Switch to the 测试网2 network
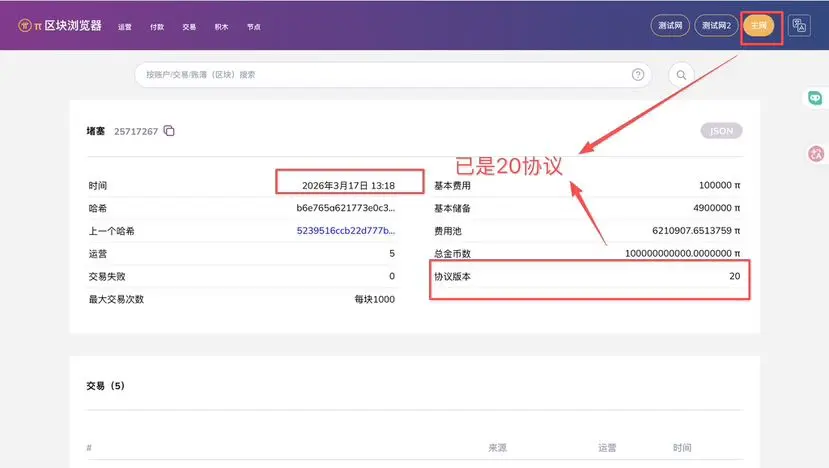Screen dimensions: 829x468 (x=716, y=25)
